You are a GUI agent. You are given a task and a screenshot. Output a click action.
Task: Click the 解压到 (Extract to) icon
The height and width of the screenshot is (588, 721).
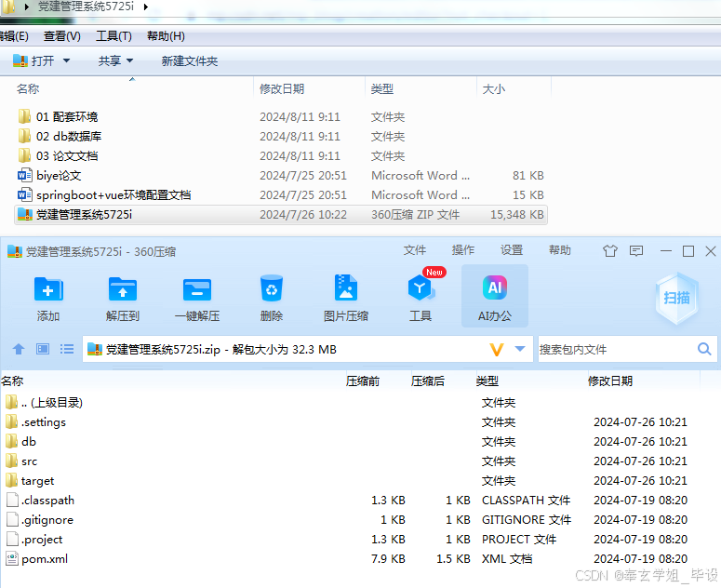[x=122, y=290]
